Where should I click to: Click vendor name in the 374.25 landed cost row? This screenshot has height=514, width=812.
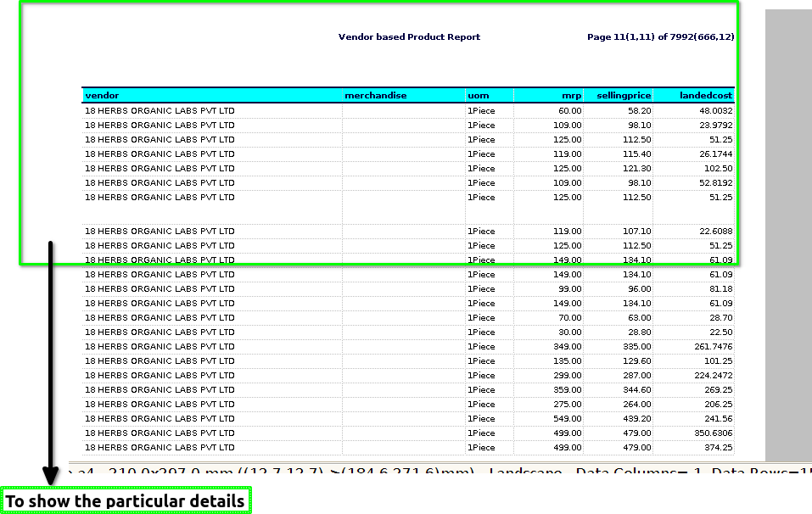160,448
